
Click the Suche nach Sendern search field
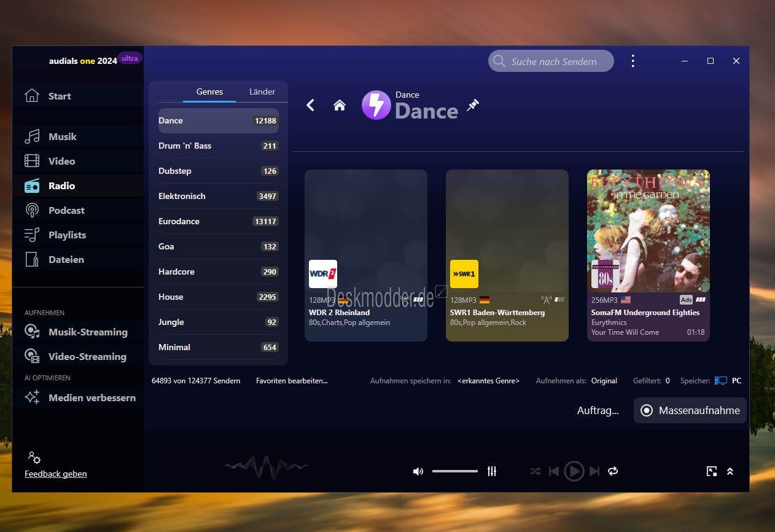point(551,61)
